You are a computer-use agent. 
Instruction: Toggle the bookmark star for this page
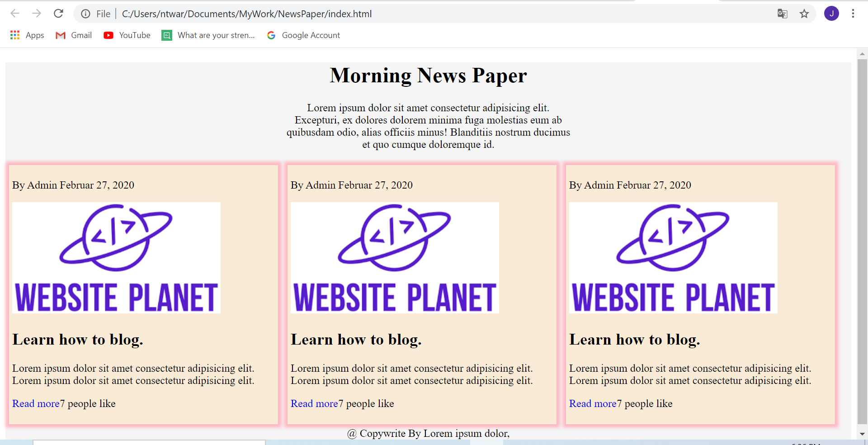[x=805, y=14]
